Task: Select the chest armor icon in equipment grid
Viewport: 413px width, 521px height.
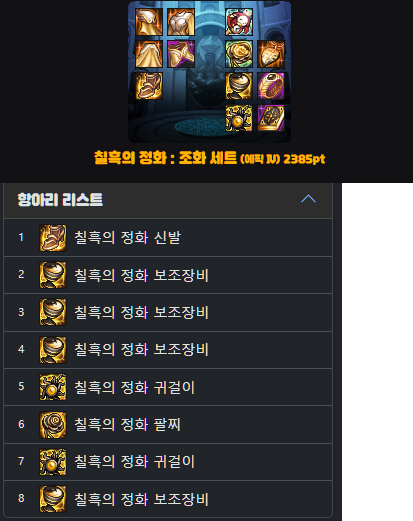Action: tap(181, 22)
